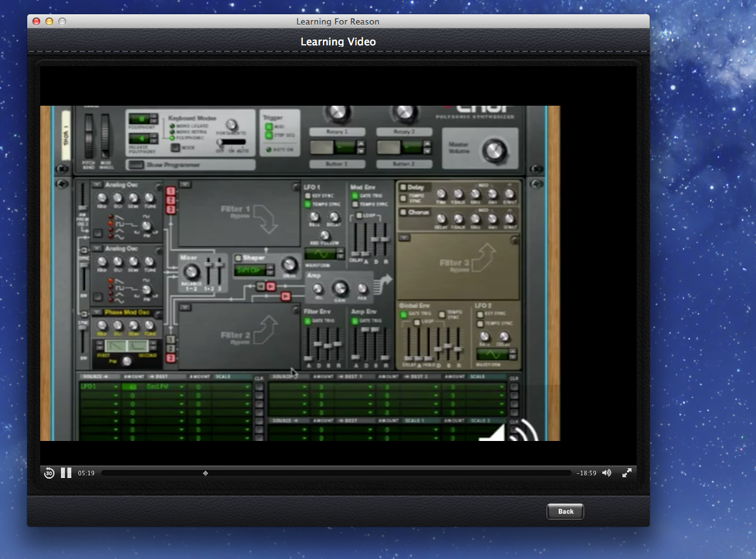Click the Portamento knob
The height and width of the screenshot is (559, 756).
click(232, 125)
